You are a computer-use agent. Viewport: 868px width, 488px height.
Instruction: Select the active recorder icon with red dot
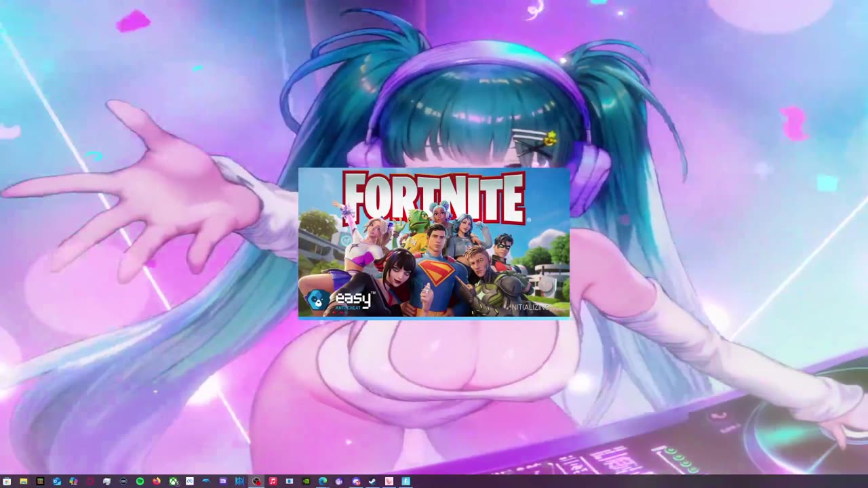click(x=256, y=481)
